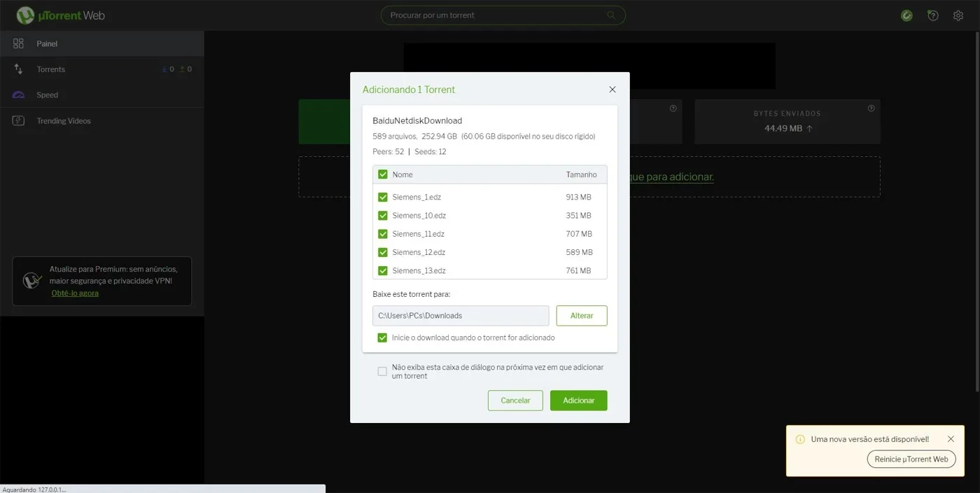The width and height of the screenshot is (980, 493).
Task: Click the 351 MB size value
Action: click(579, 216)
